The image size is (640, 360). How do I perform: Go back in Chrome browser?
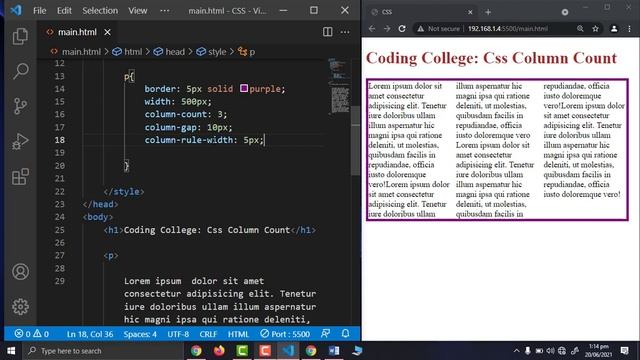372,29
